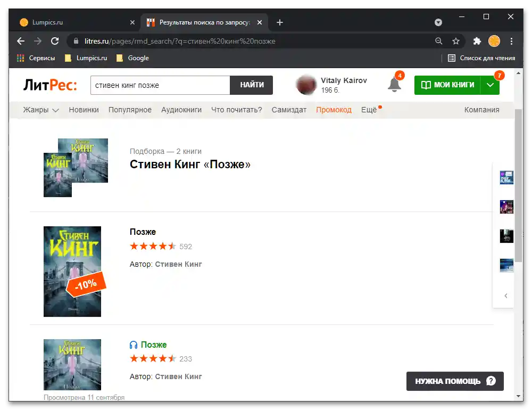The height and width of the screenshot is (410, 532).
Task: Open the Популярное menu item
Action: click(130, 110)
